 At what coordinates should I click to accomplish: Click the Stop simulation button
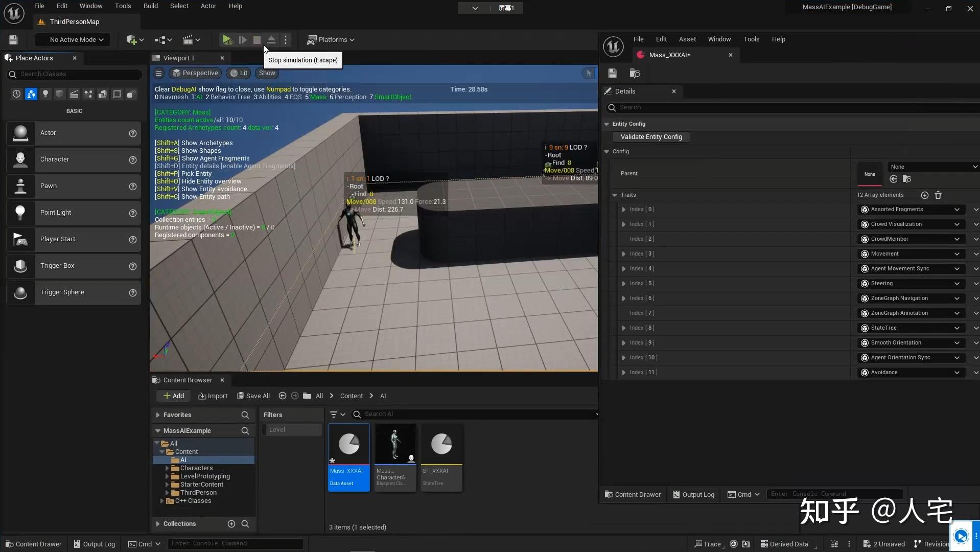pos(257,40)
